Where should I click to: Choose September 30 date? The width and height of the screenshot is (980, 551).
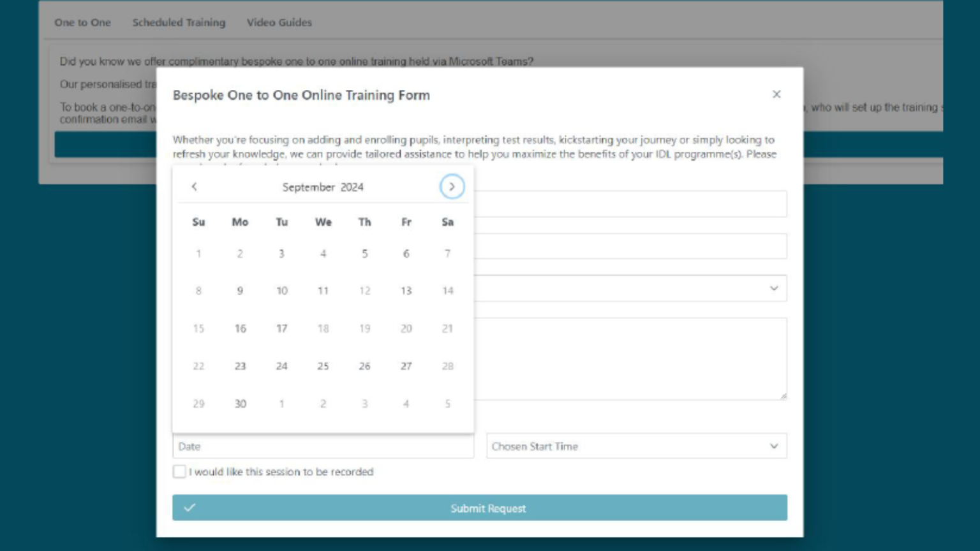click(x=240, y=404)
